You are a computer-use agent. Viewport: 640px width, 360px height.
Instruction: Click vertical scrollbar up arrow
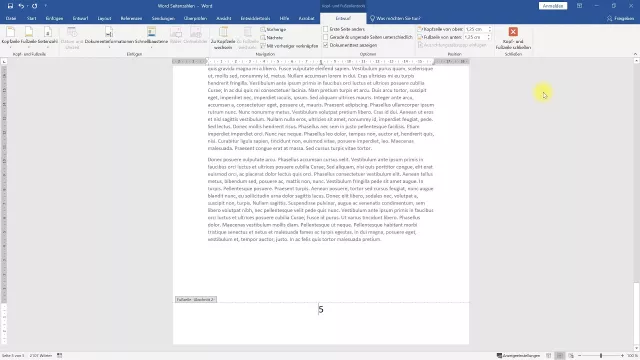pos(636,61)
